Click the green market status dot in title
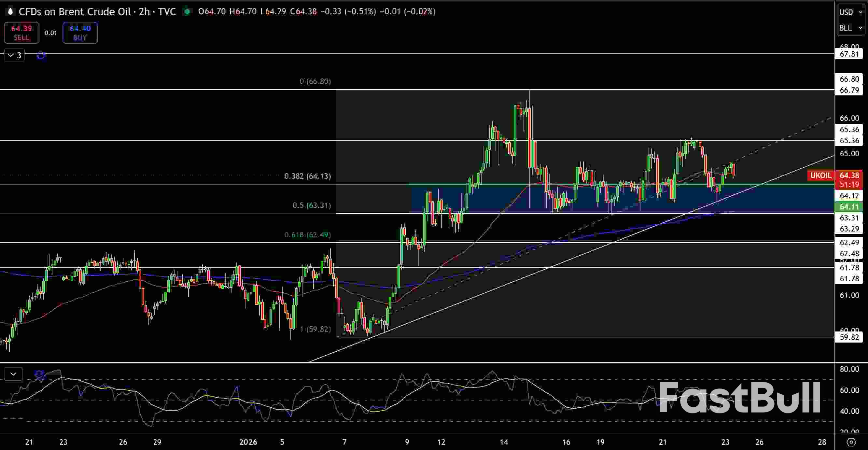Screen dimensions: 868x450 187,11
